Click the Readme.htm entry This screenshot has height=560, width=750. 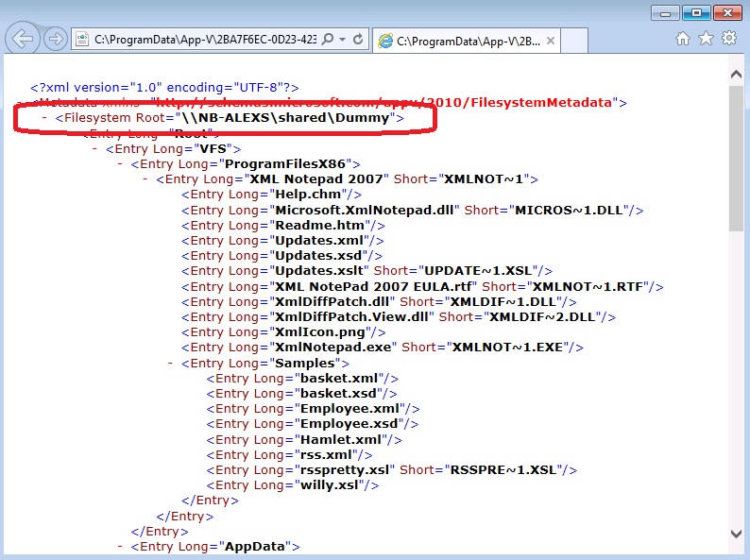283,226
